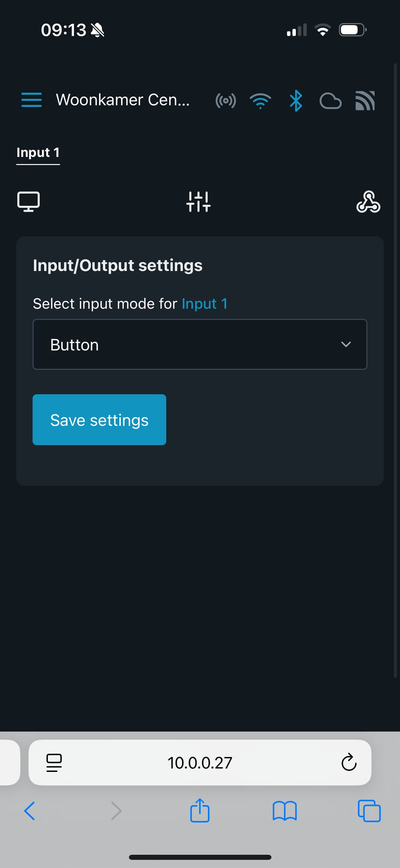The width and height of the screenshot is (400, 868).
Task: Switch to the Input 1 tab
Action: 38,152
